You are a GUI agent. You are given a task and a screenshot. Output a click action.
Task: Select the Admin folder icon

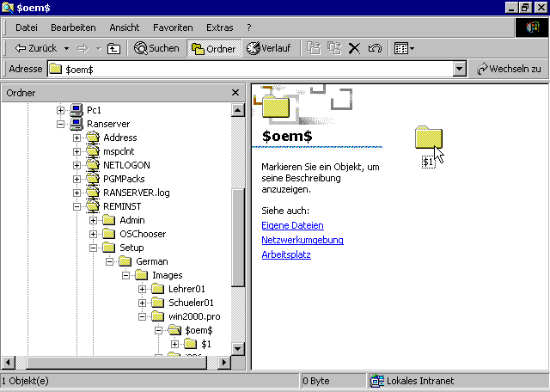point(109,220)
